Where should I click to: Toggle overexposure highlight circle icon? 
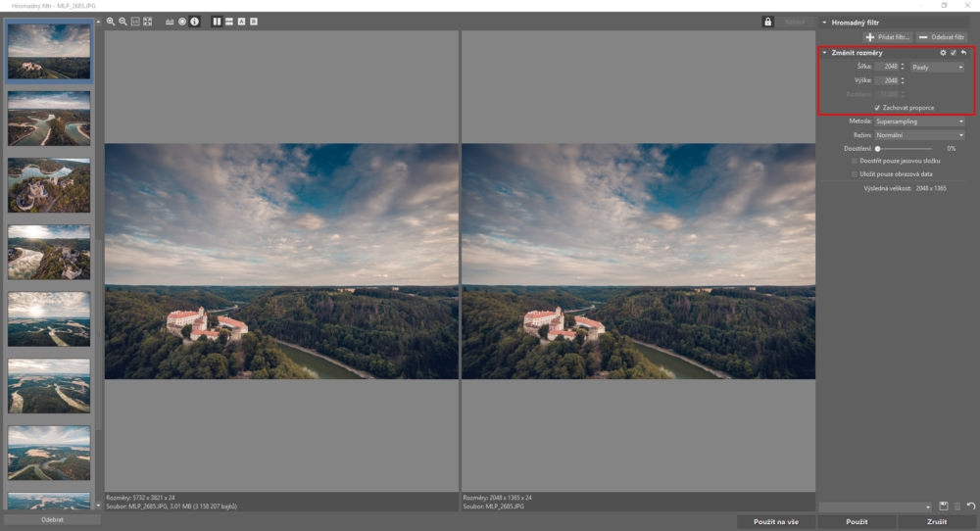[182, 22]
